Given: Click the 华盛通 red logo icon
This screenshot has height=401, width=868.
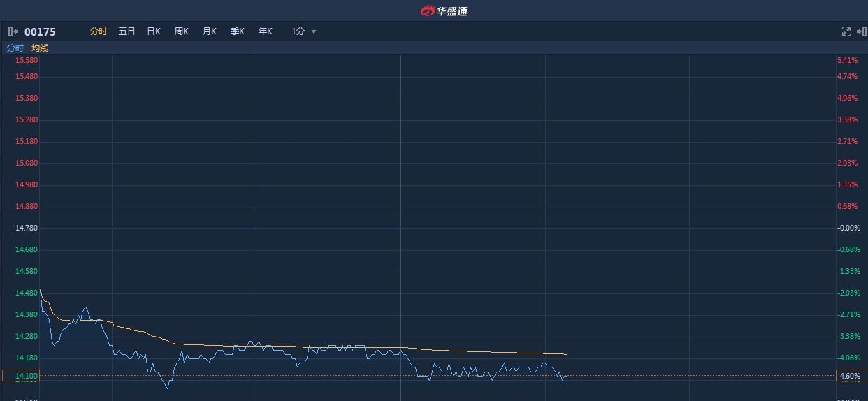Looking at the screenshot, I should tap(427, 10).
